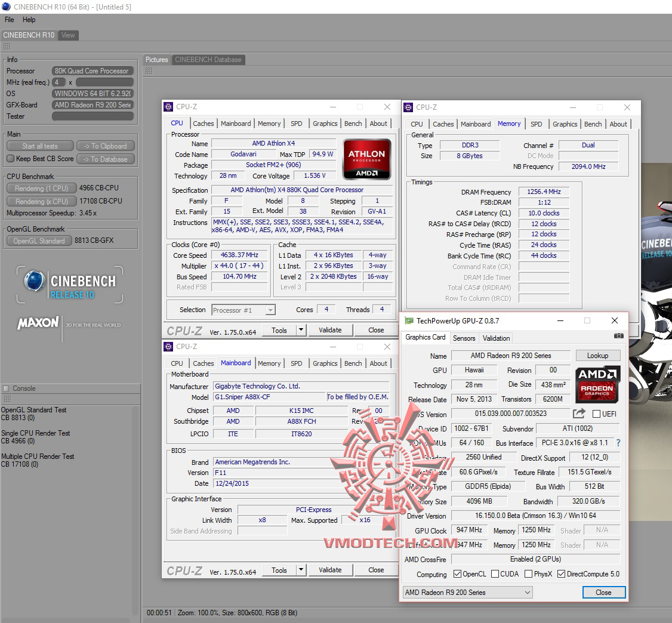Click the grip handle icon below the Pictures tab

(x=149, y=70)
